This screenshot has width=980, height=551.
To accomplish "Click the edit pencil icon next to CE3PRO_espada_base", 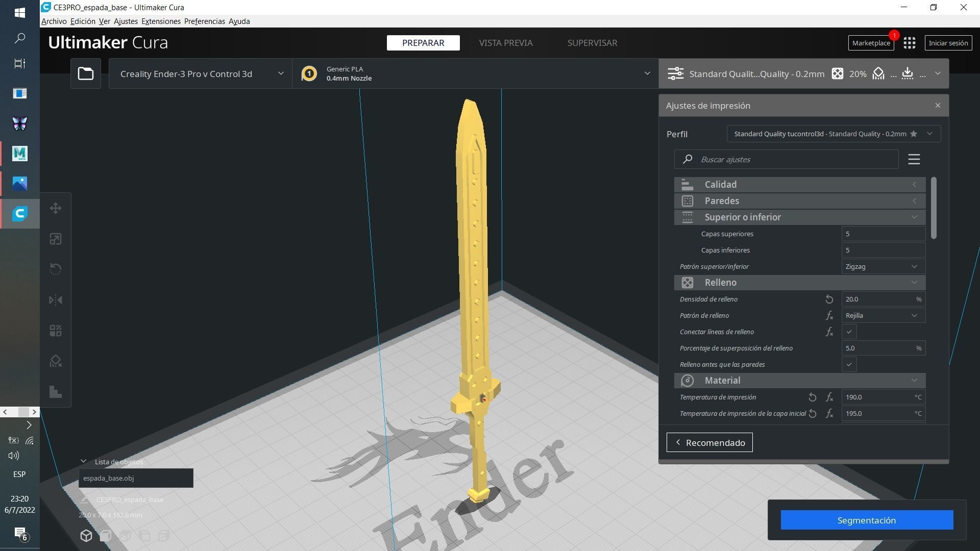I will pyautogui.click(x=85, y=499).
